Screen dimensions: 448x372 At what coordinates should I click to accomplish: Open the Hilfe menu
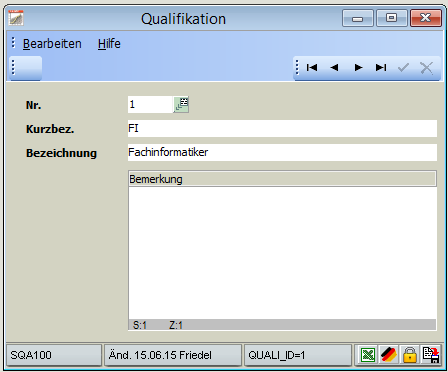coord(109,44)
